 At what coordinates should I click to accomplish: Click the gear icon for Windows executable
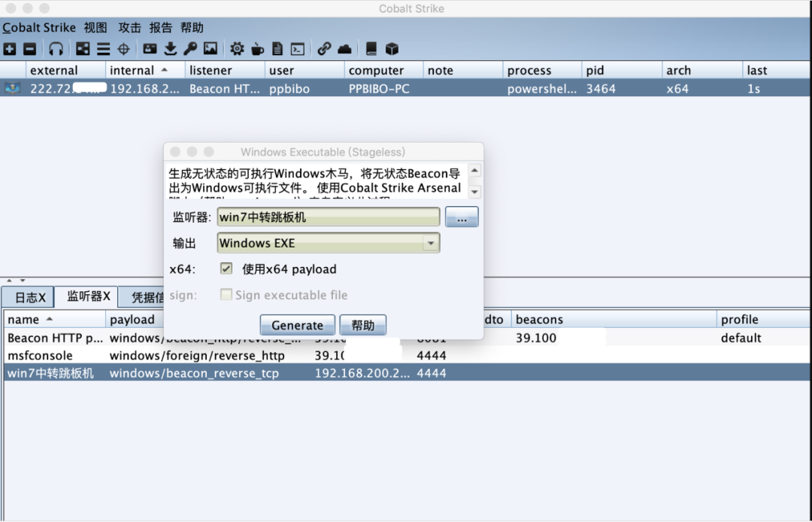237,49
